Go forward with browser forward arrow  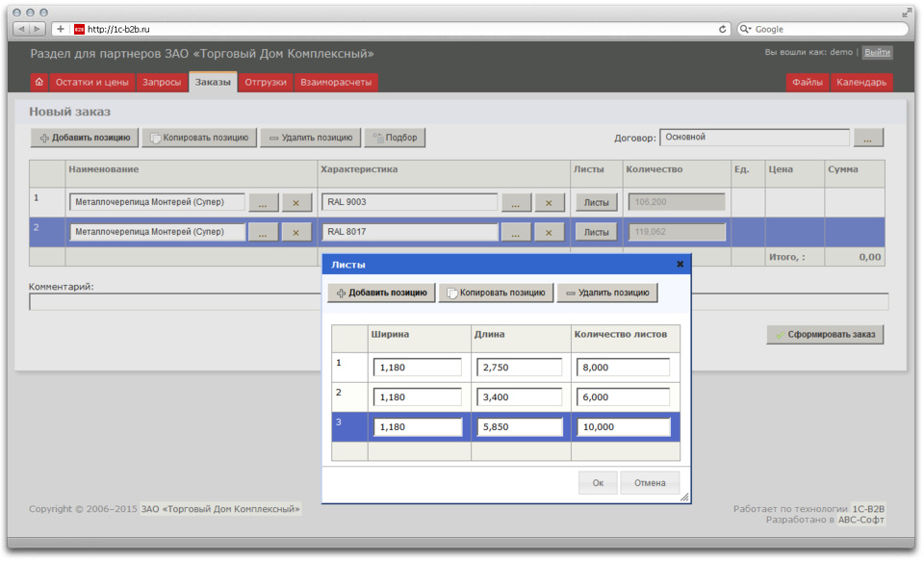[x=38, y=29]
